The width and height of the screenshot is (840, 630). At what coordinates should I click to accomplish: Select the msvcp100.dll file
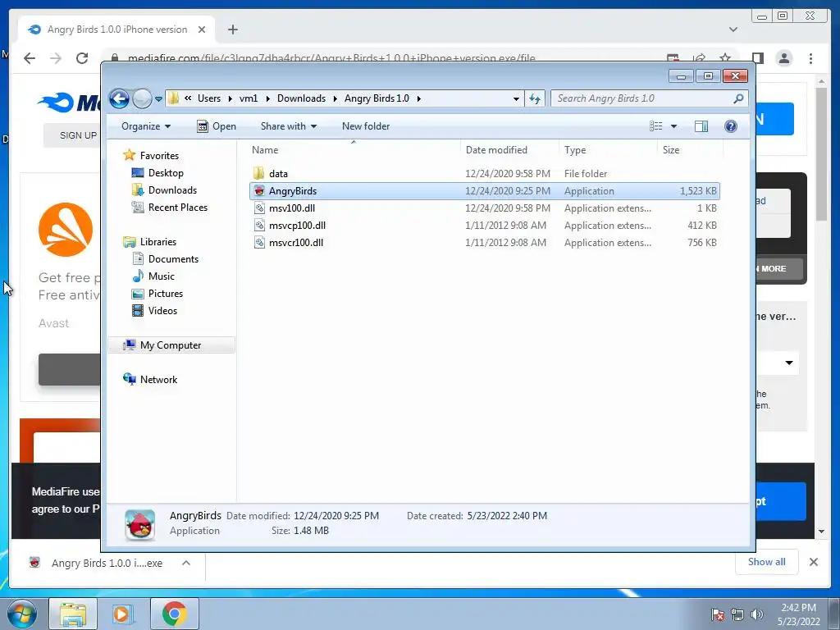[297, 226]
